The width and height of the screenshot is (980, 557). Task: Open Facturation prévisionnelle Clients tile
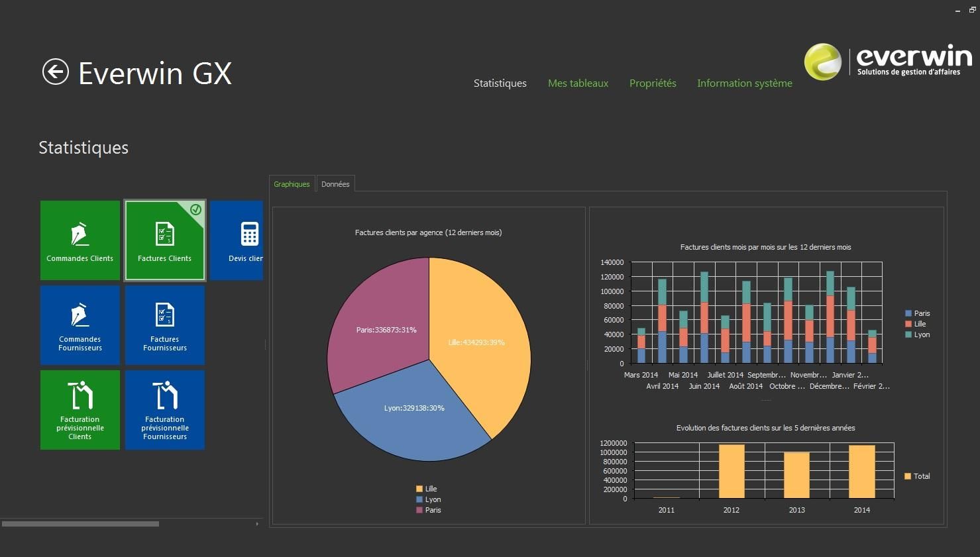tap(80, 409)
